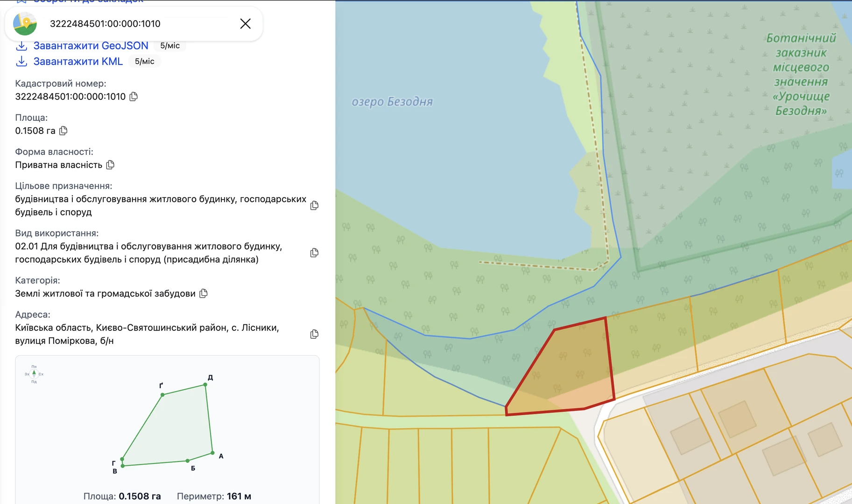Click the compass rose in the parcel diagram
852x504 pixels.
tap(34, 374)
